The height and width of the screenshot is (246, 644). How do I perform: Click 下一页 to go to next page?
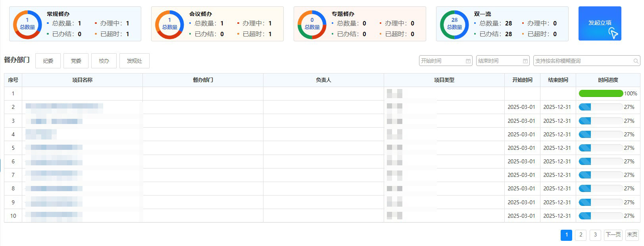tap(613, 235)
